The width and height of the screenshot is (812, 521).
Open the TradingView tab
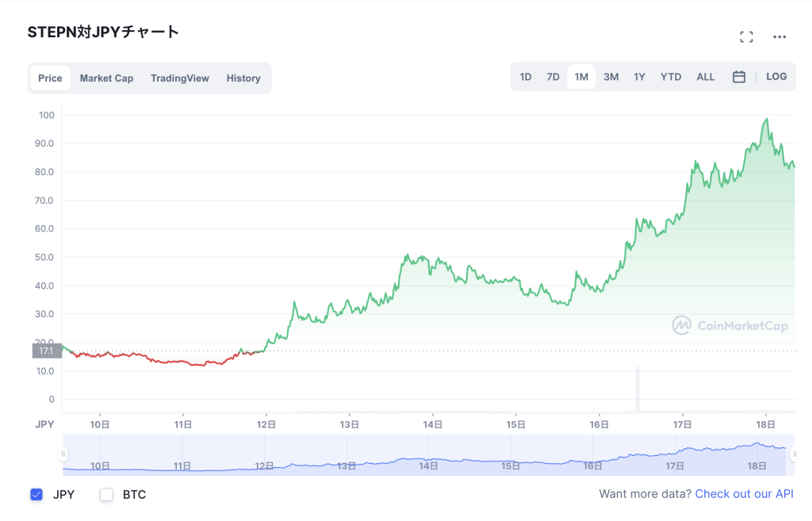point(180,79)
